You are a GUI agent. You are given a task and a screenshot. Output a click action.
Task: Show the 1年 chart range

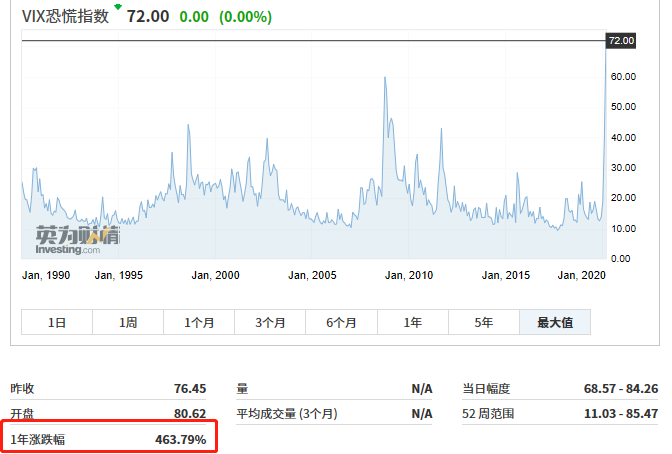(412, 322)
